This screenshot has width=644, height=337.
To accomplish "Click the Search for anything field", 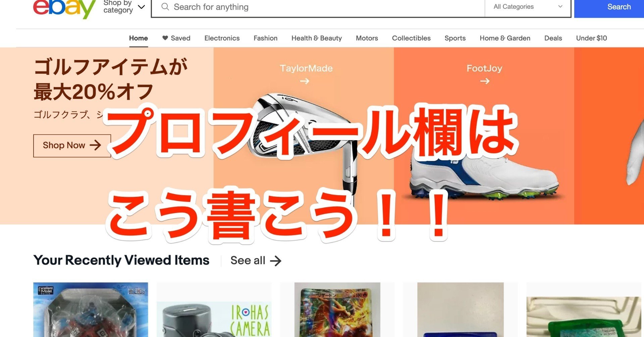I will pyautogui.click(x=318, y=7).
